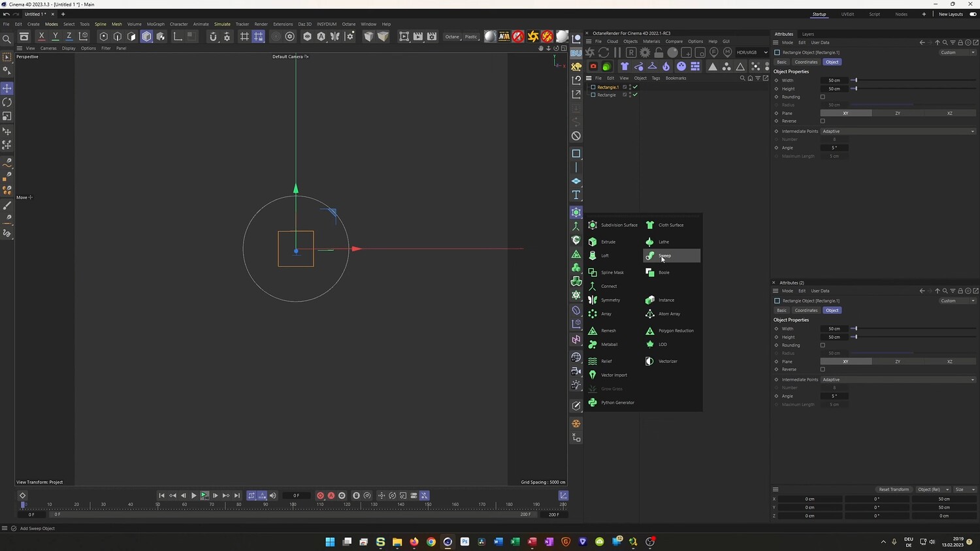Click the Octane restart render refresh icon
The width and height of the screenshot is (980, 551).
604,52
